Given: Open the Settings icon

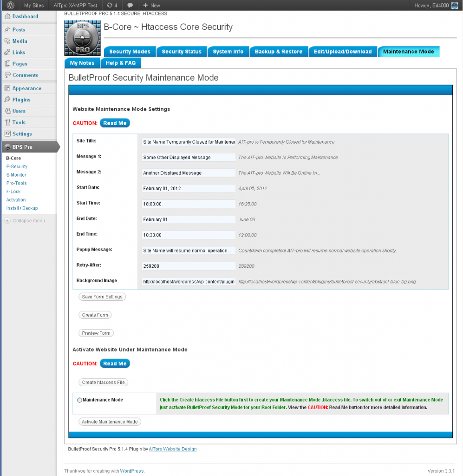Looking at the screenshot, I should [x=7, y=133].
